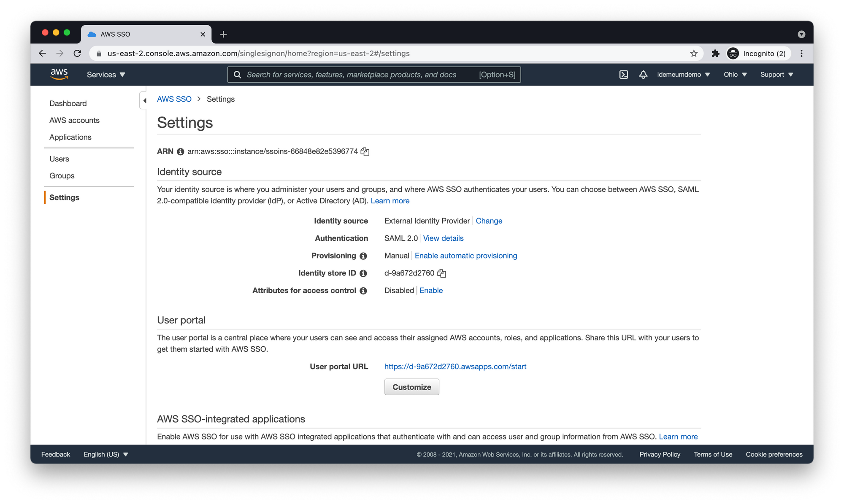Open Feedback in the footer
Image resolution: width=844 pixels, height=504 pixels.
pos(56,454)
